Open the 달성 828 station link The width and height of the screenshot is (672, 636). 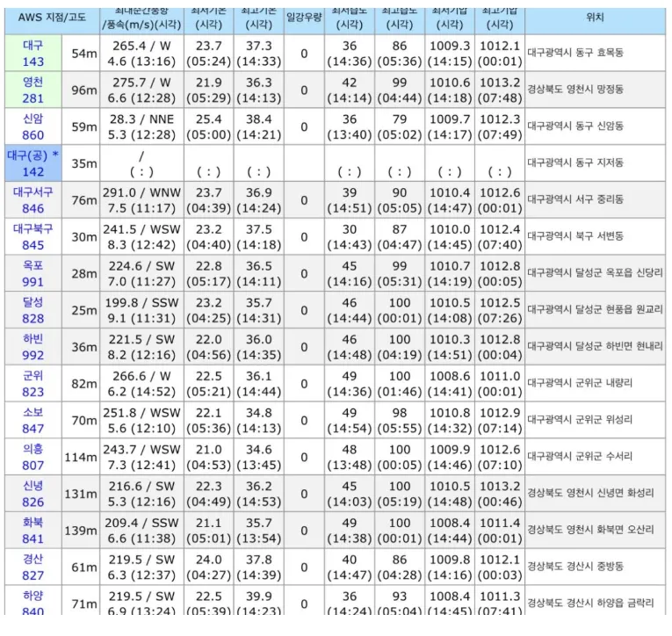pos(33,310)
